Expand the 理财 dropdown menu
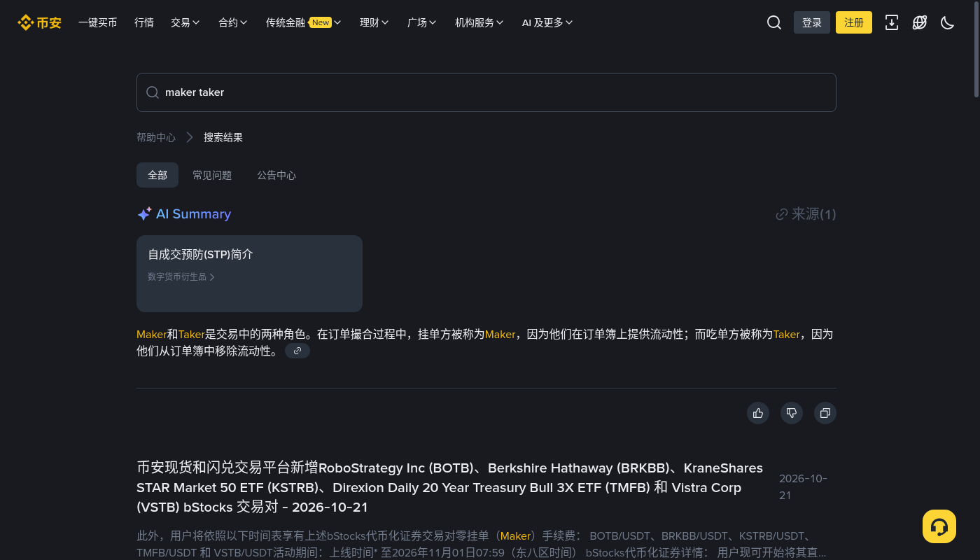This screenshot has height=560, width=980. click(x=374, y=22)
